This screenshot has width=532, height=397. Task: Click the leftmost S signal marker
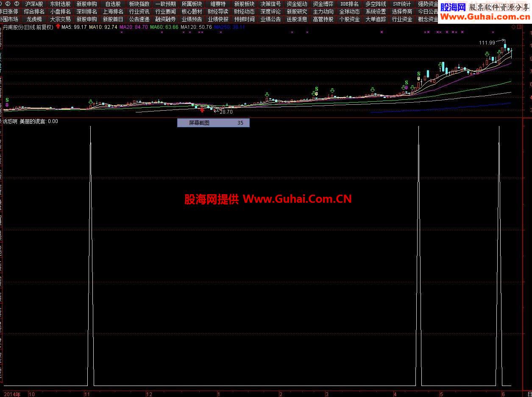[x=7, y=100]
